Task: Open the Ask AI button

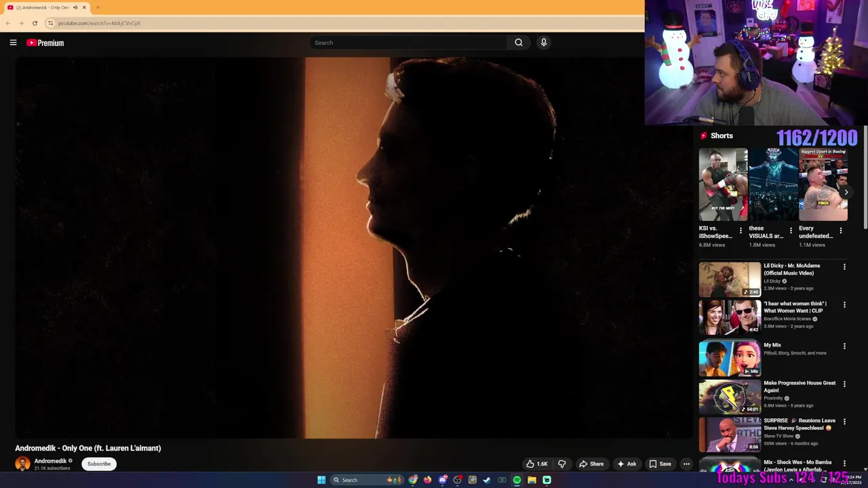Action: coord(627,464)
